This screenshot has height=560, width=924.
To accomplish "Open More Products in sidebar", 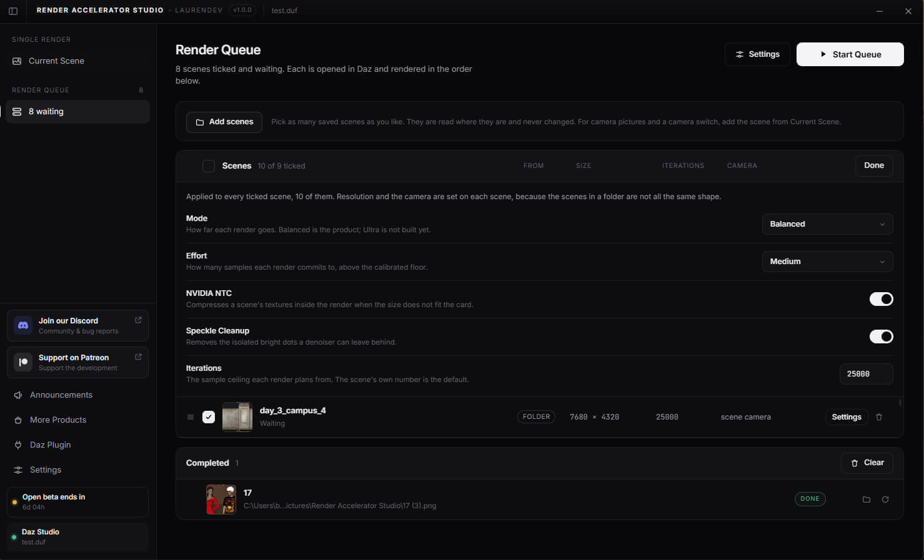I will point(77,420).
